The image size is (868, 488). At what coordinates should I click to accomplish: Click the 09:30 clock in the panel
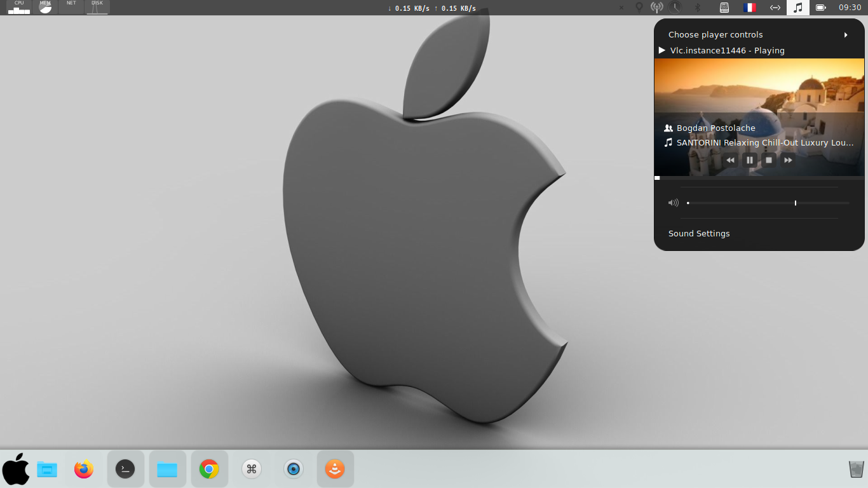(x=850, y=8)
